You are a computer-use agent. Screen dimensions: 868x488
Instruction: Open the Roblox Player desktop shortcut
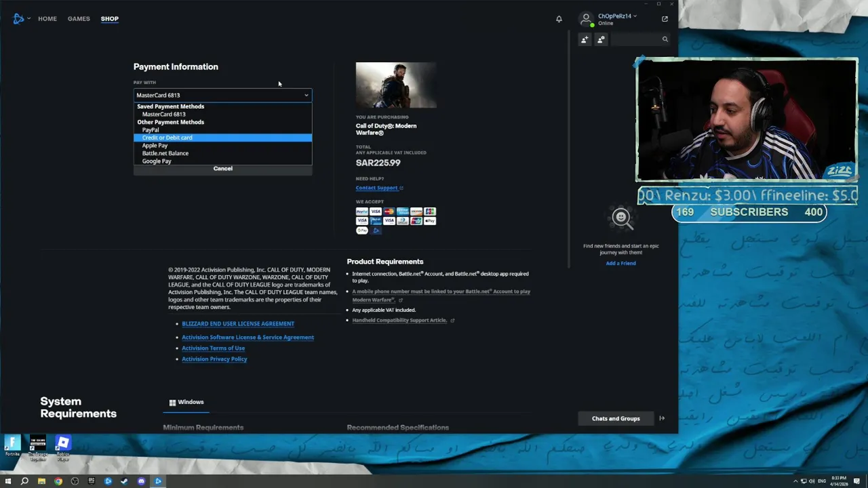[x=63, y=448]
